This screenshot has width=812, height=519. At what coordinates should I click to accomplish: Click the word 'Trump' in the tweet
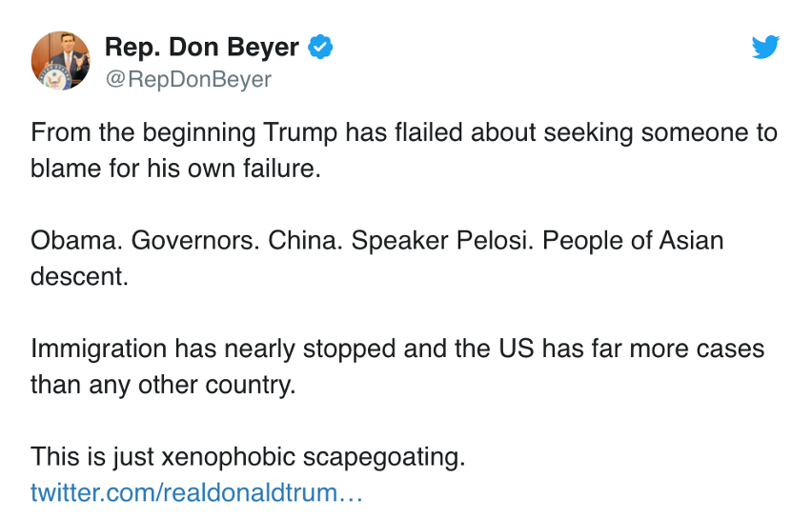pyautogui.click(x=300, y=132)
